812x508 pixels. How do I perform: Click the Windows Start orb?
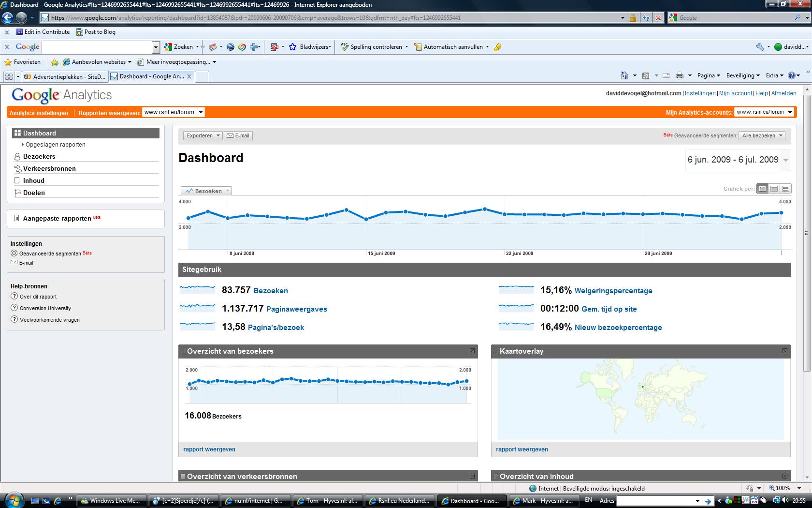[14, 500]
